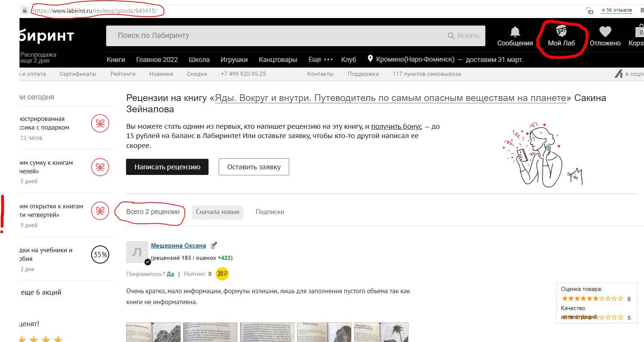Open Контакты link
Image resolution: width=644 pixels, height=342 pixels.
(x=320, y=74)
